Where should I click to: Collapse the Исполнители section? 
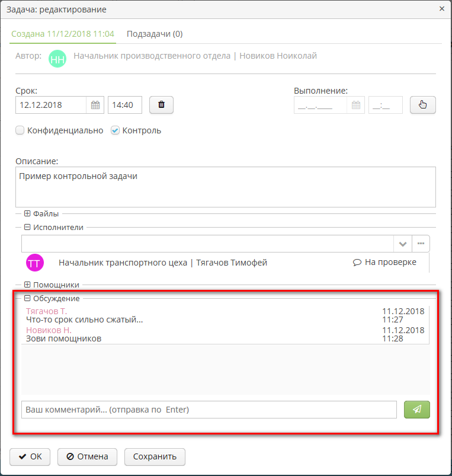[27, 227]
